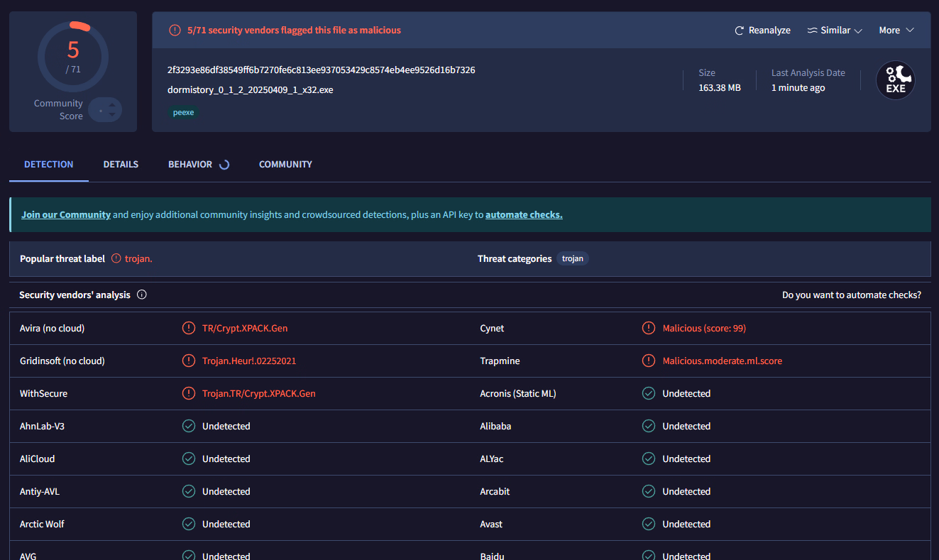Click the green check icon for AhnLab-V3
This screenshot has width=939, height=560.
coord(189,427)
